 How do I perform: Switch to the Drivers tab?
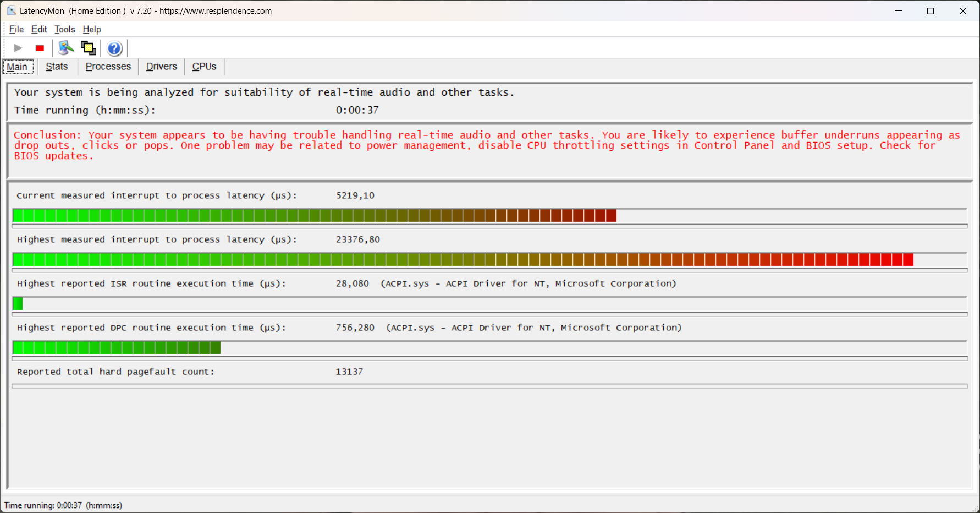[162, 67]
